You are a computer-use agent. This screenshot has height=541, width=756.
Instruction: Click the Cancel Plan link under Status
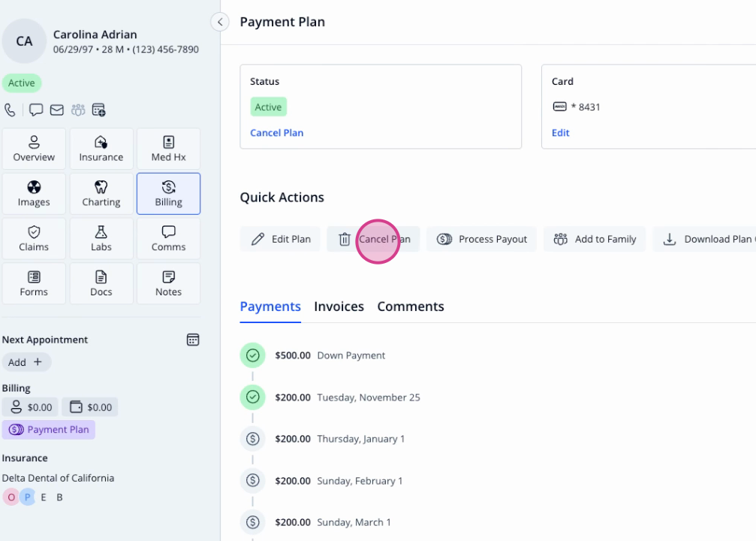pos(277,133)
